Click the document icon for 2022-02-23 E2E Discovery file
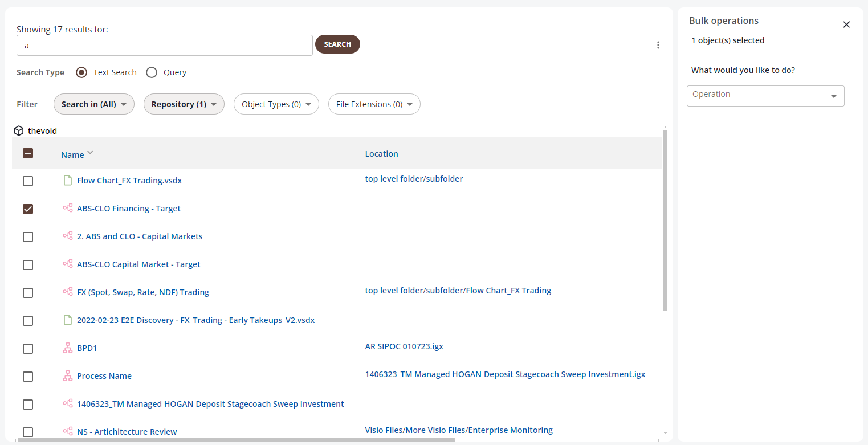Viewport: 868px width, 445px height. (x=68, y=320)
